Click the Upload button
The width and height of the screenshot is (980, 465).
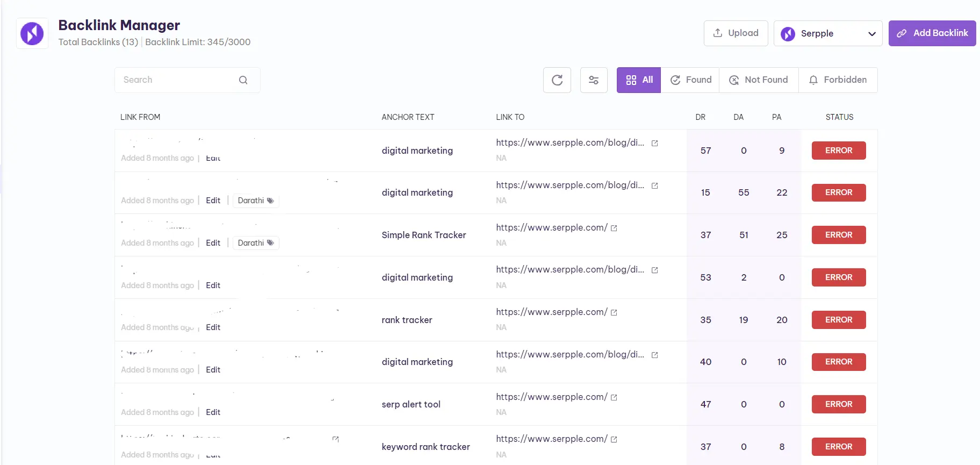(x=736, y=33)
